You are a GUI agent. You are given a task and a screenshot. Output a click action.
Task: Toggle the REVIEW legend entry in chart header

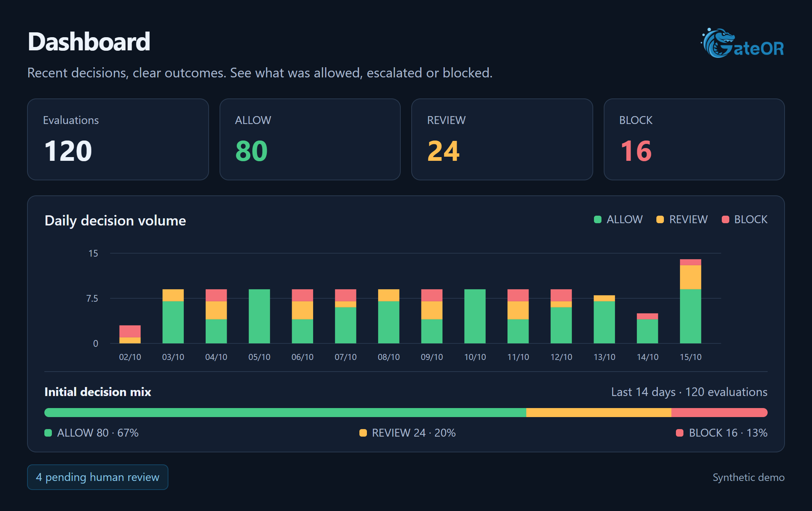click(x=682, y=219)
